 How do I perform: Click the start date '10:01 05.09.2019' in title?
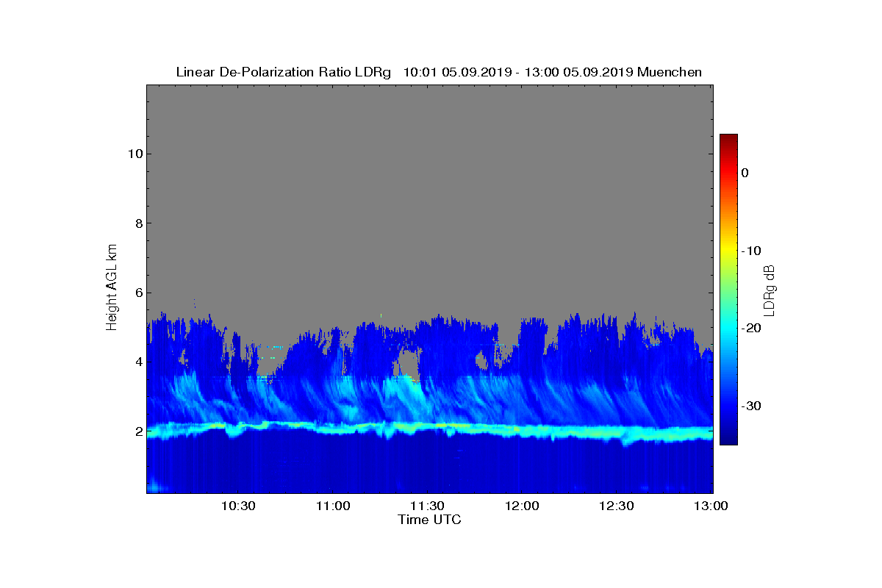coord(456,72)
